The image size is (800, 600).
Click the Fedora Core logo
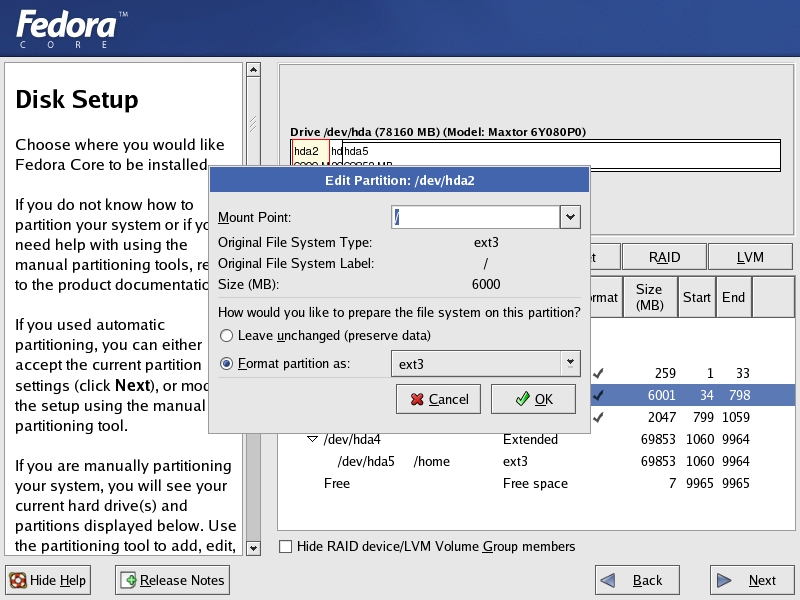pyautogui.click(x=72, y=29)
